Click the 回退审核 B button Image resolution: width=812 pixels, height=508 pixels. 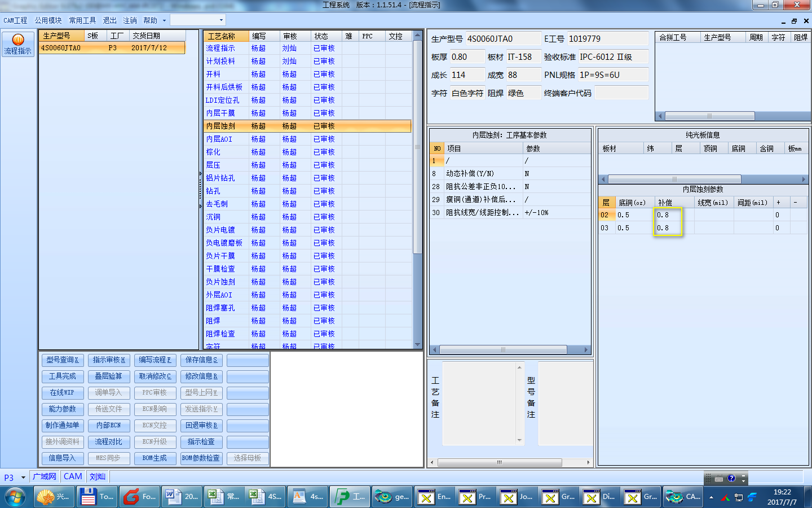201,426
